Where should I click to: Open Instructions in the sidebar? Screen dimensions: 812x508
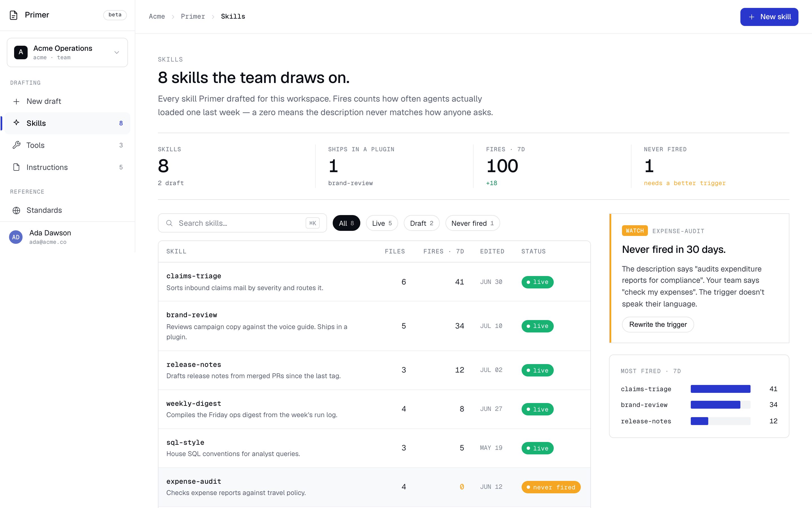click(67, 167)
